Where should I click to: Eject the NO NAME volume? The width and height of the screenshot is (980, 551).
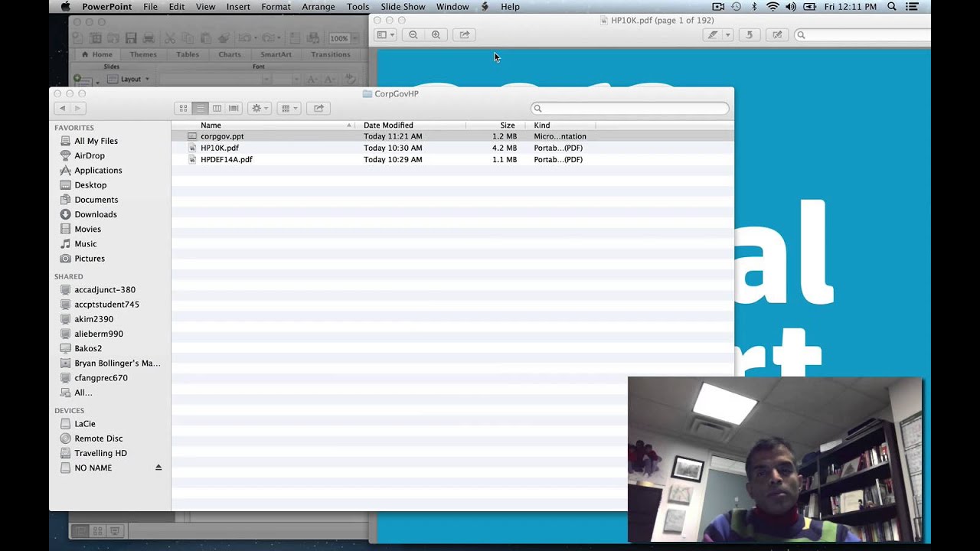point(158,468)
